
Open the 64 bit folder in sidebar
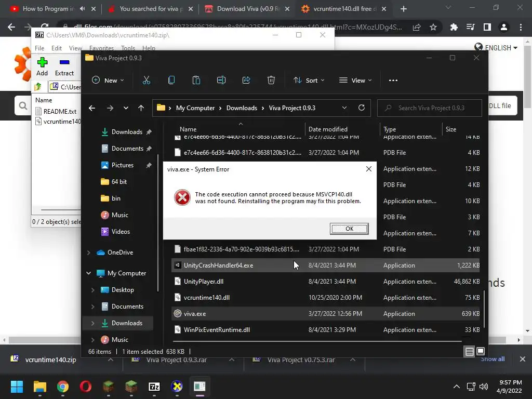click(119, 182)
